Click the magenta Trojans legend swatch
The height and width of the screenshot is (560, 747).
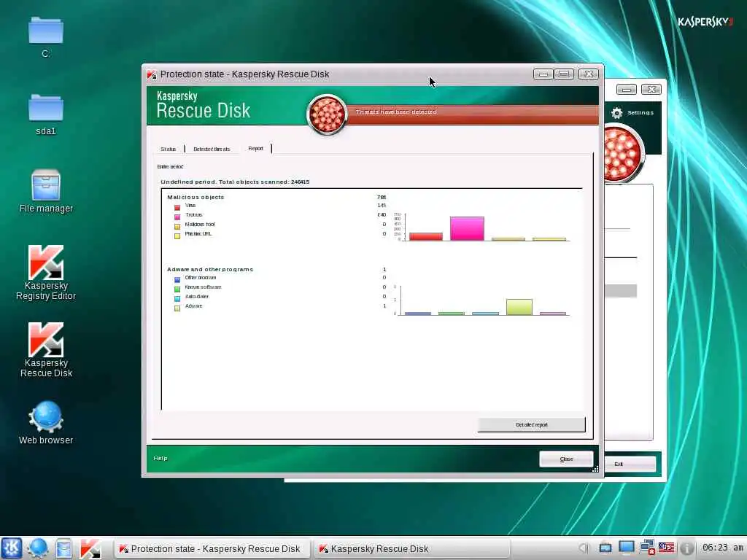click(x=177, y=217)
